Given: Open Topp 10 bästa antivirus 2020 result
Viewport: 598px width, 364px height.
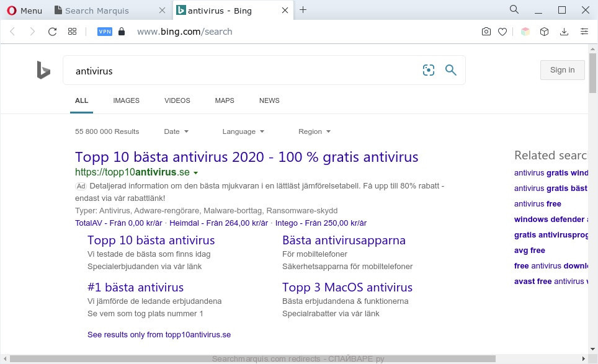Looking at the screenshot, I should tap(246, 157).
